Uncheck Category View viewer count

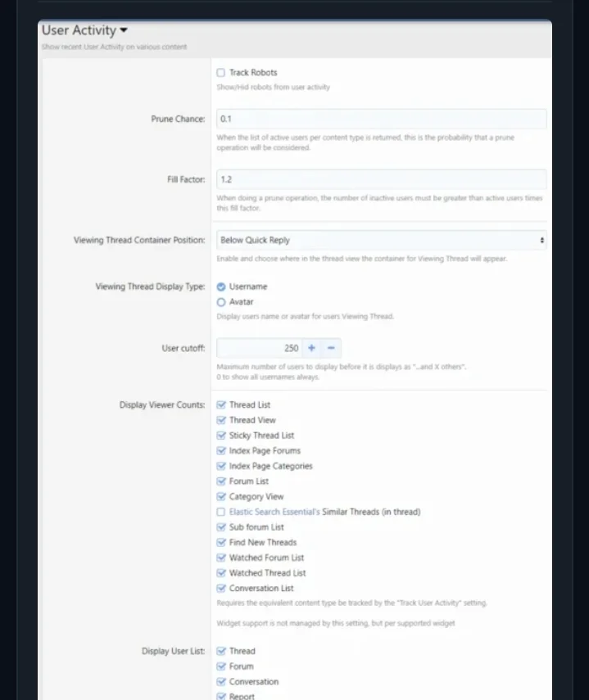point(221,497)
